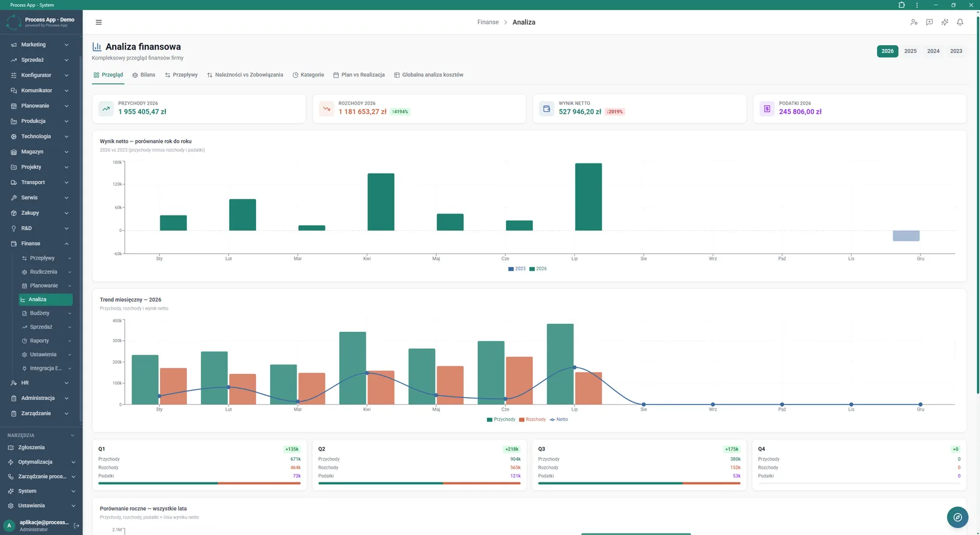This screenshot has height=535, width=980.
Task: Click the Q1 progress bar
Action: [x=199, y=483]
